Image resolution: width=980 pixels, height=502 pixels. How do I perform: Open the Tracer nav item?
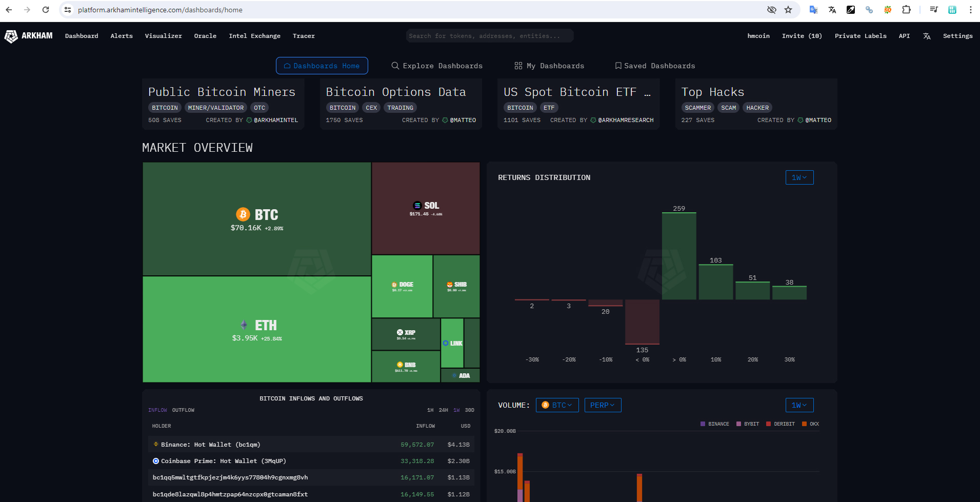pos(304,36)
